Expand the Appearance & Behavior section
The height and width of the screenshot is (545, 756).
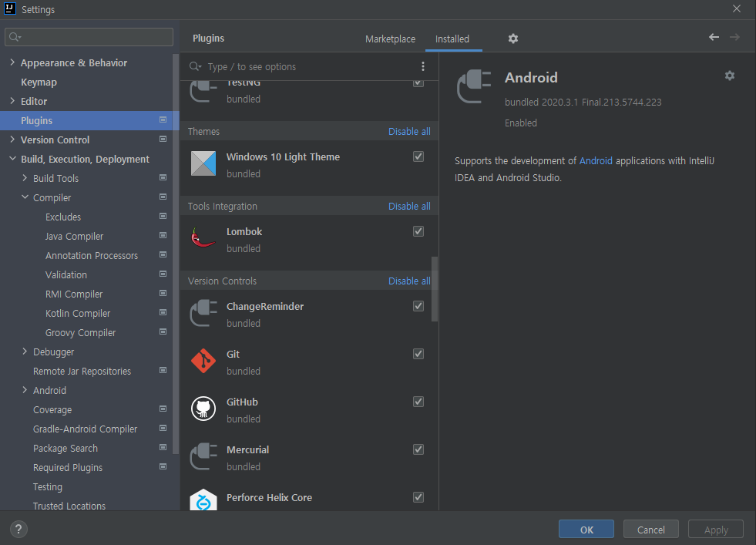click(x=12, y=62)
